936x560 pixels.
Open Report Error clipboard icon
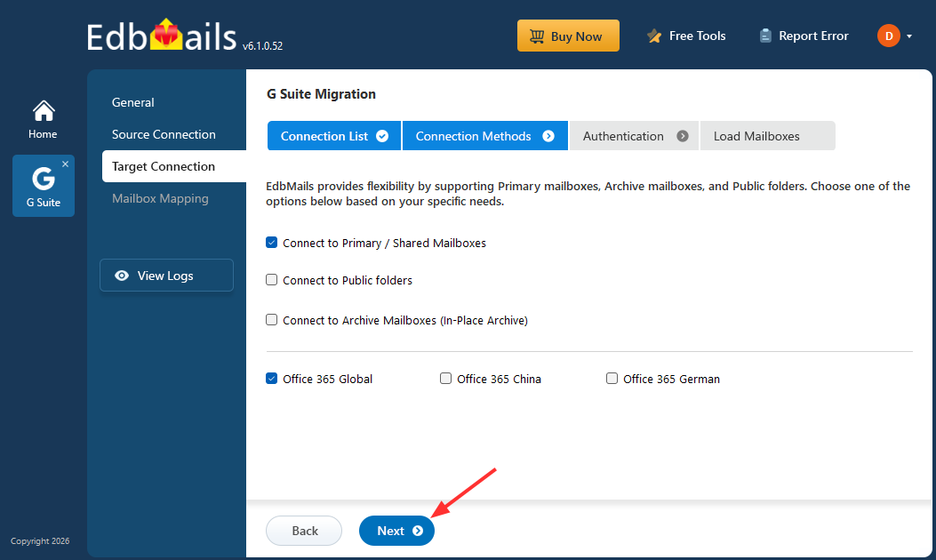coord(765,36)
